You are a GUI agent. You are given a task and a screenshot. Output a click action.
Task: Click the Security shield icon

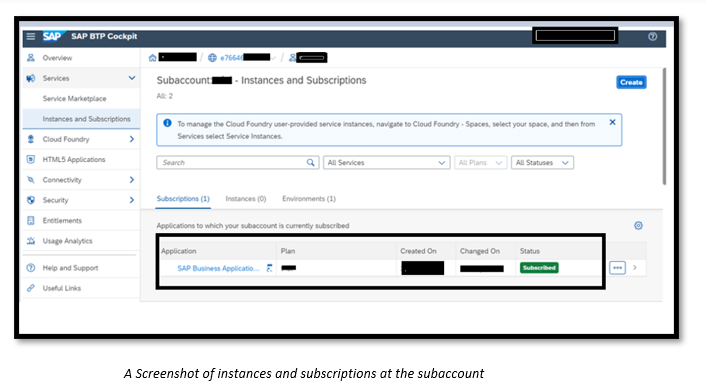(x=31, y=200)
